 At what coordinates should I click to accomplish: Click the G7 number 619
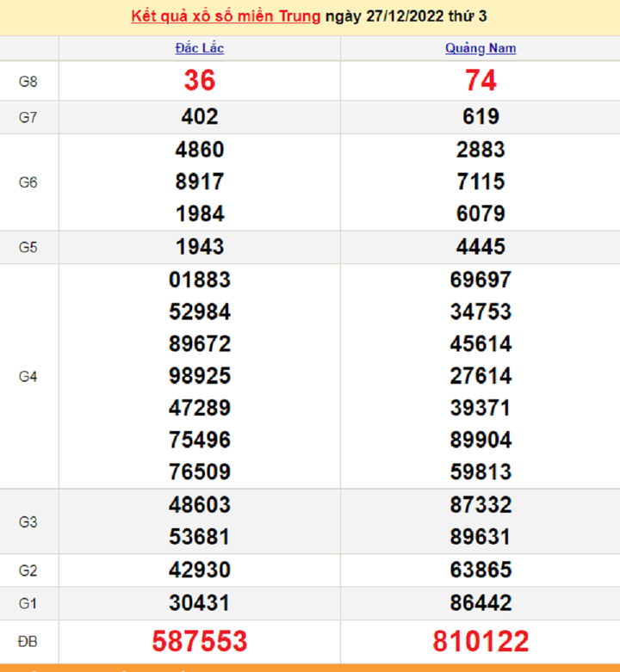[480, 116]
